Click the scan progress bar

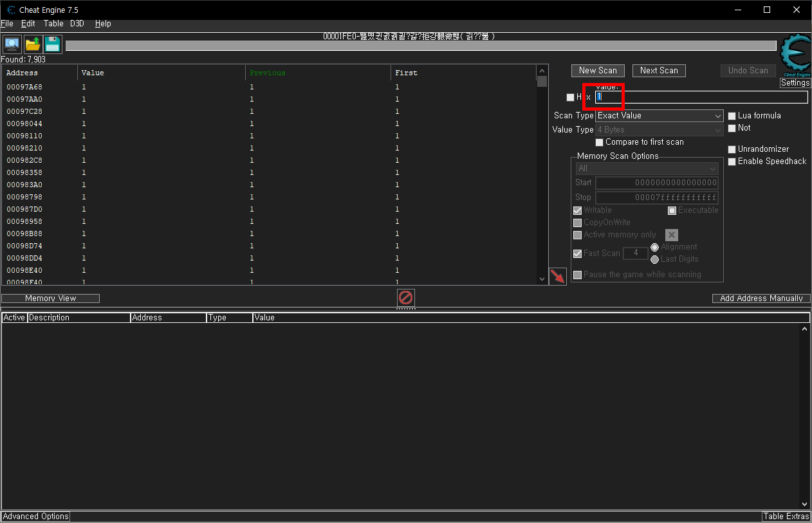(x=421, y=46)
